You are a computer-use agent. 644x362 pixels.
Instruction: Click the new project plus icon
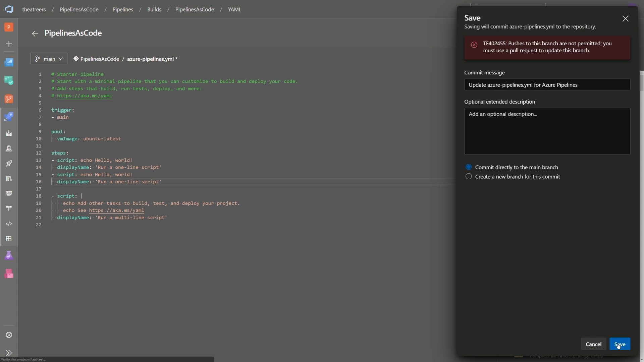pos(9,44)
